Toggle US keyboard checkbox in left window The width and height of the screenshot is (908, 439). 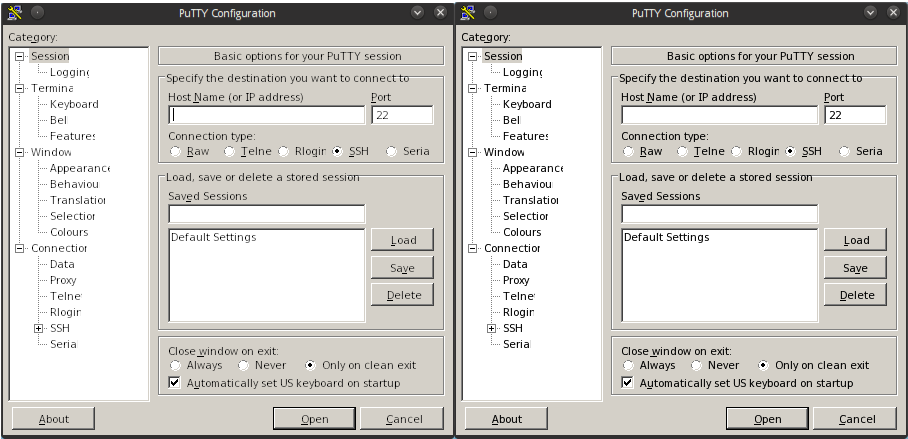click(x=174, y=383)
